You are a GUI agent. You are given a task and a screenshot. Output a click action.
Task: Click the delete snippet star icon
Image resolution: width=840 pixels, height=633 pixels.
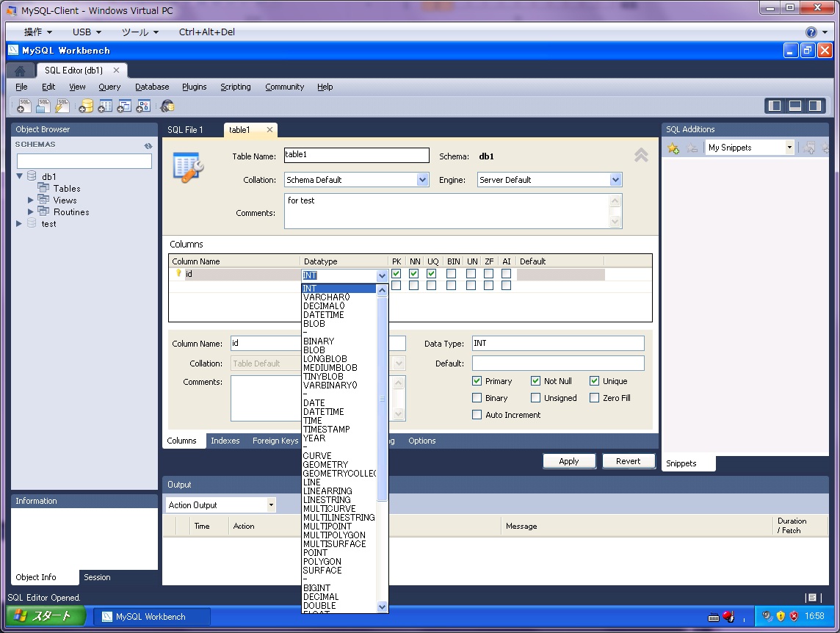click(692, 148)
